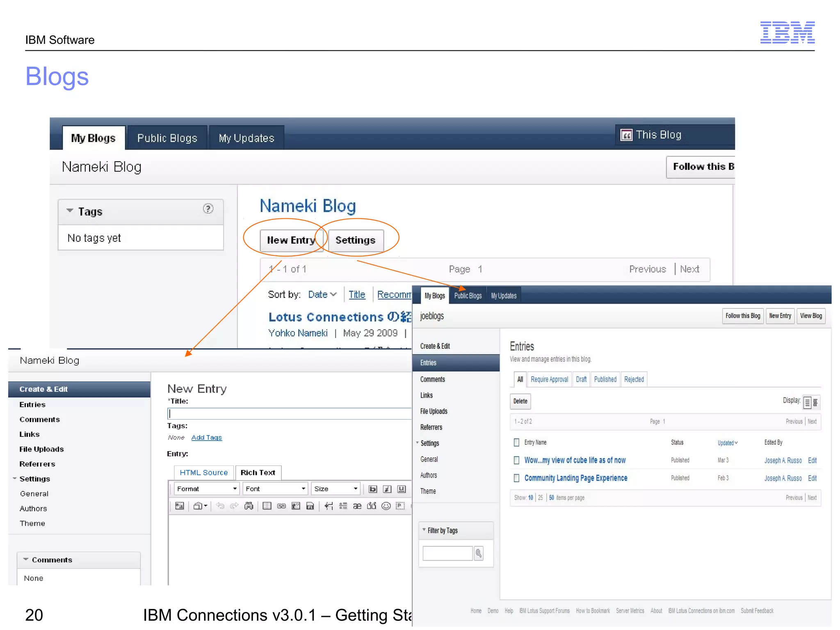Image resolution: width=840 pixels, height=630 pixels.
Task: Insert a smiley emoticon in editor
Action: pyautogui.click(x=386, y=506)
